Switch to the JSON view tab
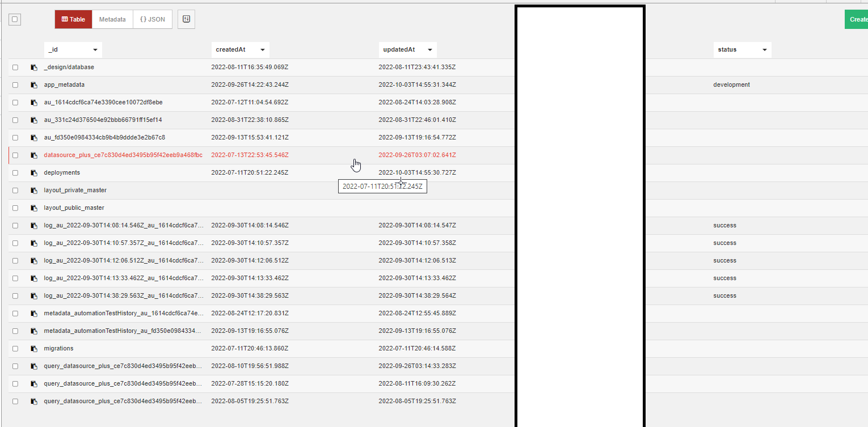 click(x=152, y=19)
